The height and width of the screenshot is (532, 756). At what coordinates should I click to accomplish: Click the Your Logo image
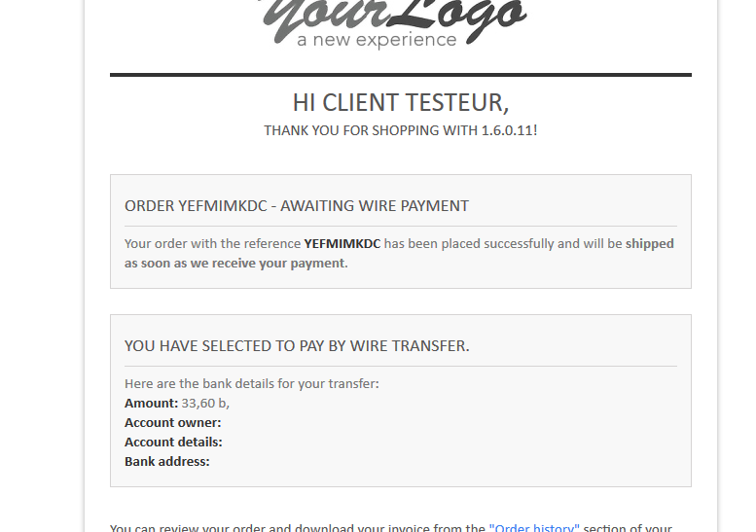[394, 23]
